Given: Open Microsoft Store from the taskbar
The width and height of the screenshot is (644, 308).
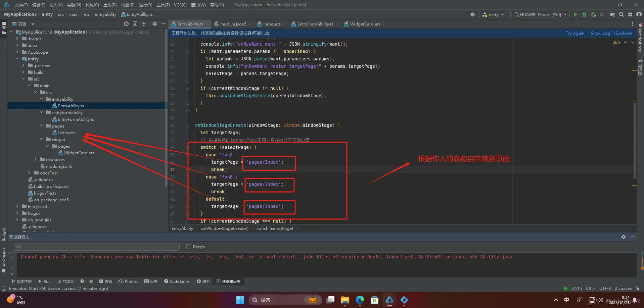Looking at the screenshot, I should point(374,300).
